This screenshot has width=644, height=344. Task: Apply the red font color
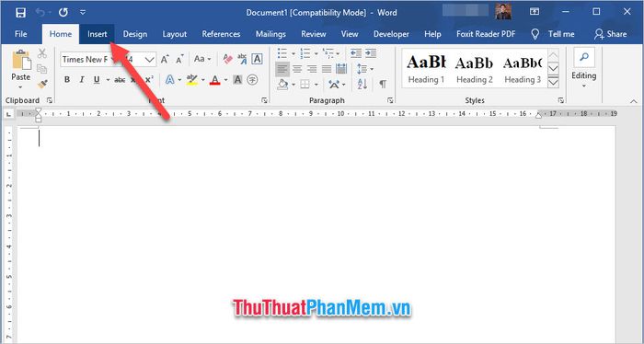(214, 80)
